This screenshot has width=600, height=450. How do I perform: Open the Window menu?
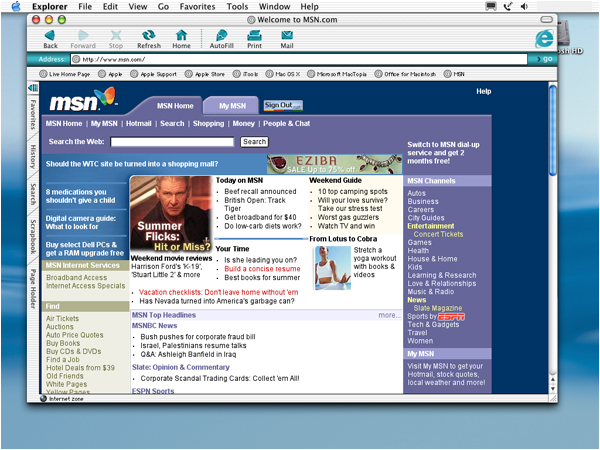pyautogui.click(x=274, y=7)
